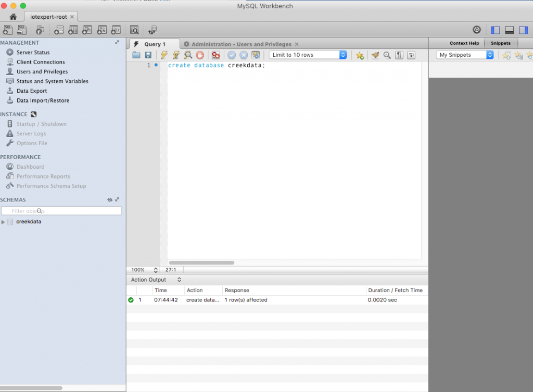Open a script file in the editor
Image resolution: width=533 pixels, height=392 pixels.
coord(136,55)
